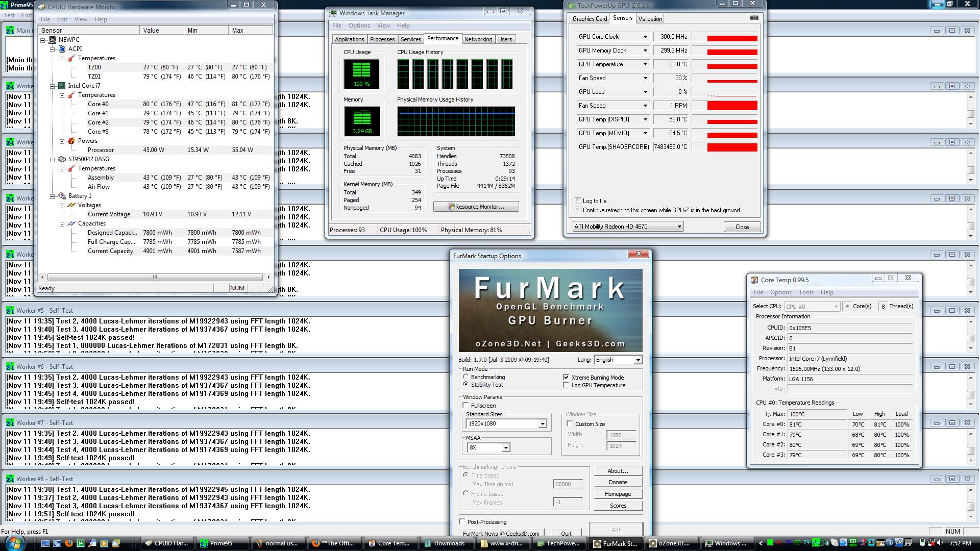
Task: Open the ATI Mobility Radeon HD 4670 dropdown
Action: (x=679, y=226)
